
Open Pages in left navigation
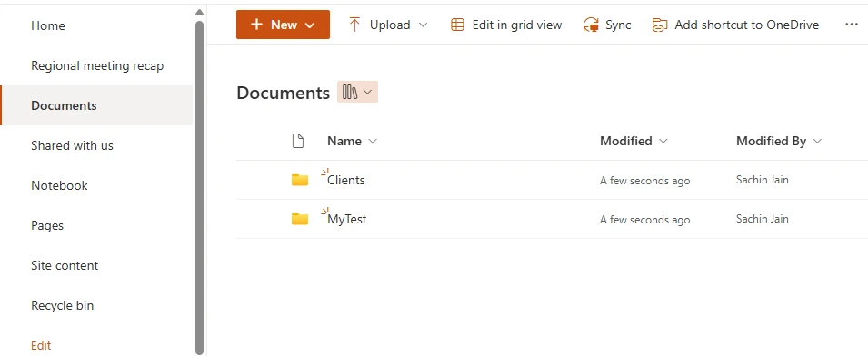coord(47,225)
